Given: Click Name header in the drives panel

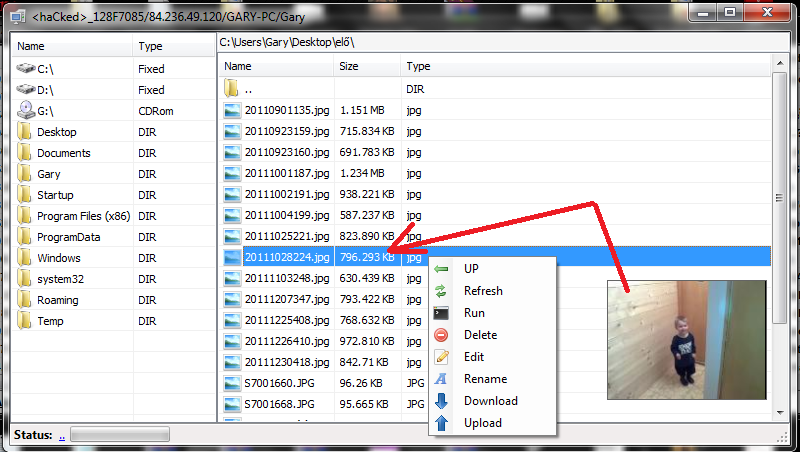Looking at the screenshot, I should [x=72, y=46].
